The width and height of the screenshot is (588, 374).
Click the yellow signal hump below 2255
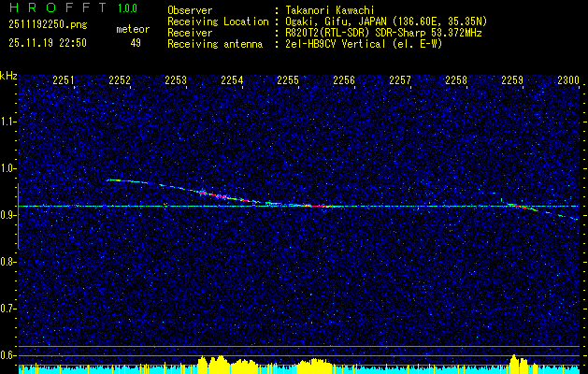pyautogui.click(x=314, y=365)
